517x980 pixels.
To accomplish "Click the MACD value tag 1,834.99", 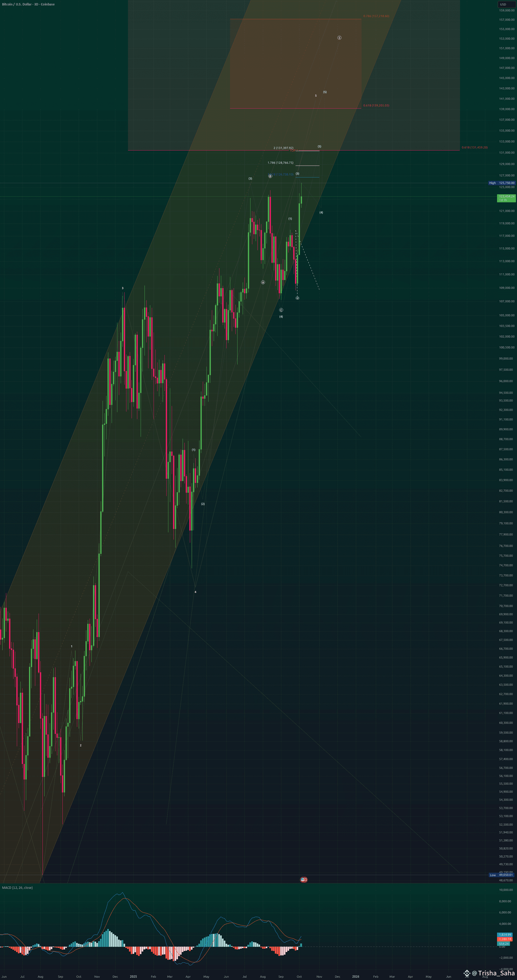I will [505, 934].
